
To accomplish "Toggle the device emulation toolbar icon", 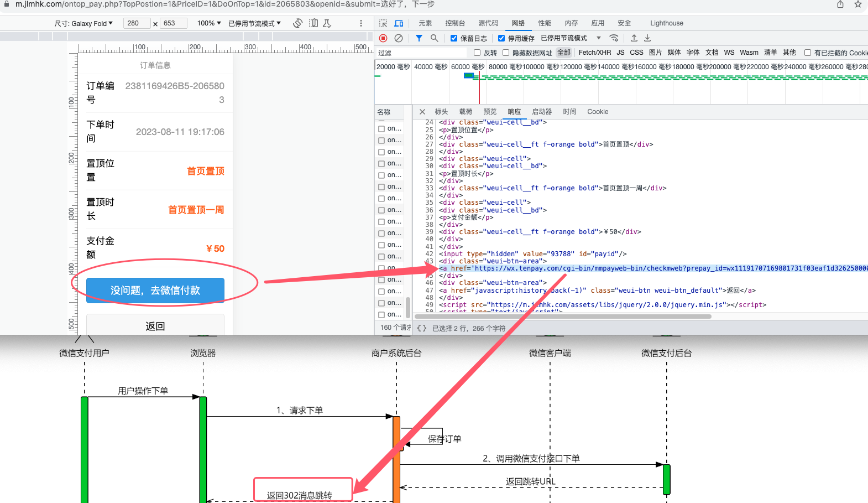I will point(399,23).
